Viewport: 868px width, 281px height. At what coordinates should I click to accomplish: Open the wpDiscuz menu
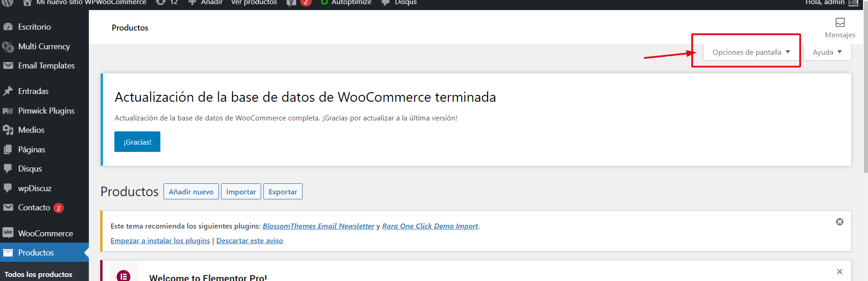[x=35, y=188]
